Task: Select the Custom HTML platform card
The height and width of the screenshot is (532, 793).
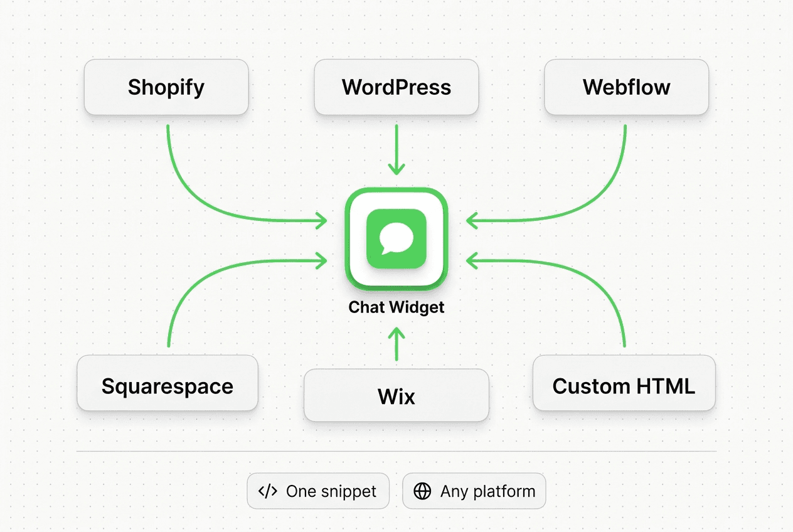Action: 624,383
